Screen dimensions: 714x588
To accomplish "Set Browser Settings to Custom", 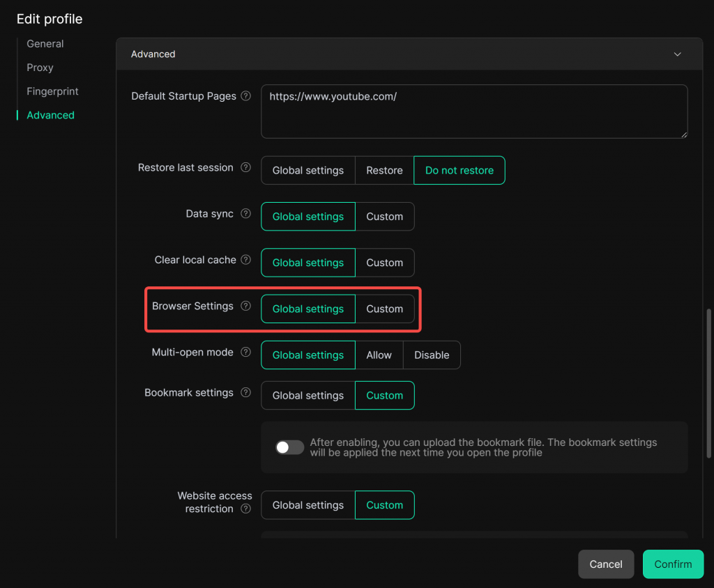I will pos(384,309).
